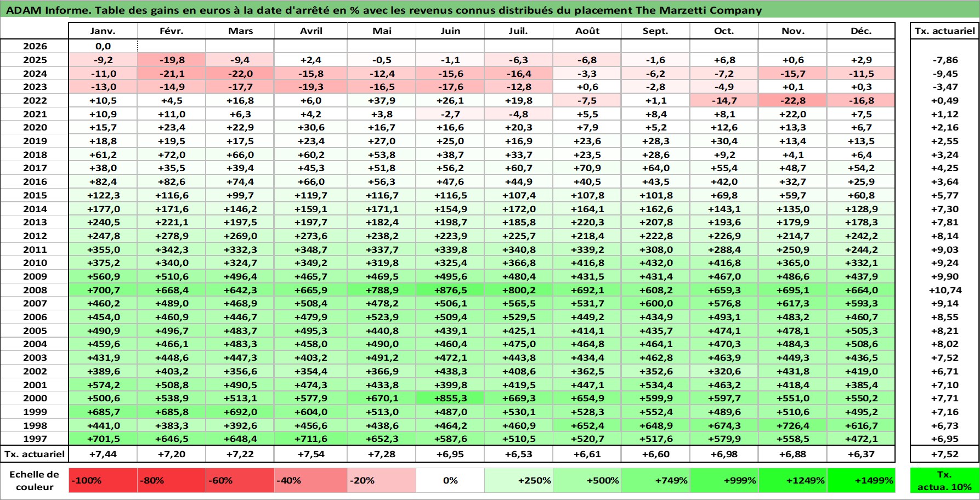980x500 pixels.
Task: Select the +30,6 cell in 2020 row
Action: pos(311,127)
